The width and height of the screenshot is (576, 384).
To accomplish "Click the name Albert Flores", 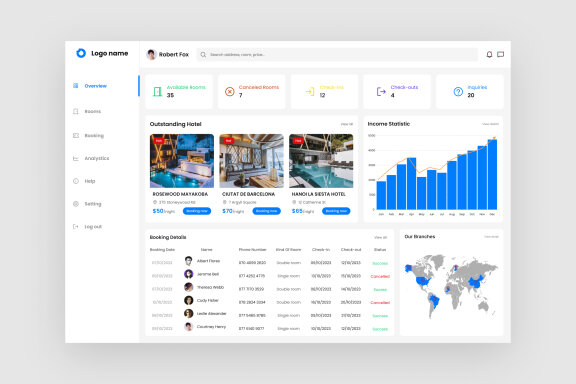I will 208,261.
